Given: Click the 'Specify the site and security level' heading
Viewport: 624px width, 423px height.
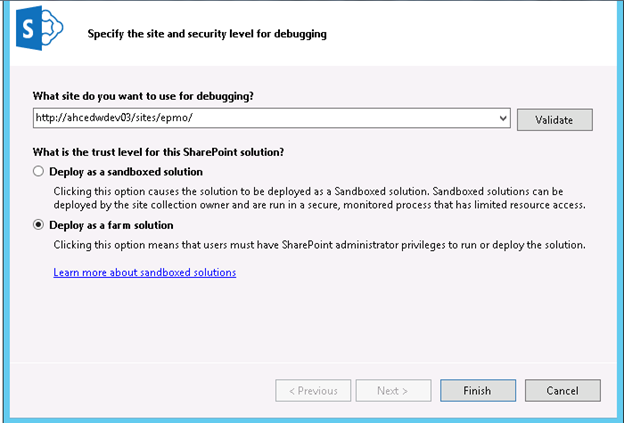Looking at the screenshot, I should [x=207, y=34].
